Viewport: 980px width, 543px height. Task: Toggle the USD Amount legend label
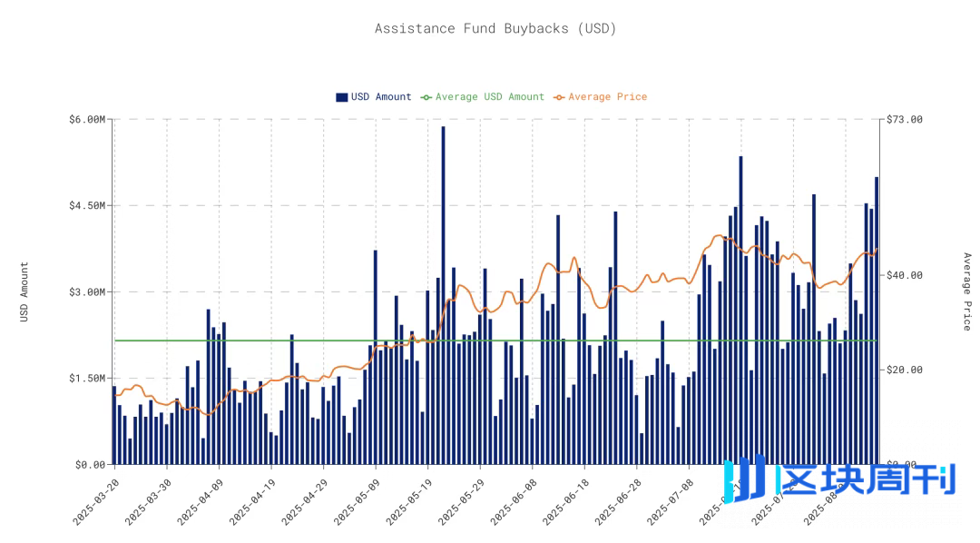pos(381,97)
